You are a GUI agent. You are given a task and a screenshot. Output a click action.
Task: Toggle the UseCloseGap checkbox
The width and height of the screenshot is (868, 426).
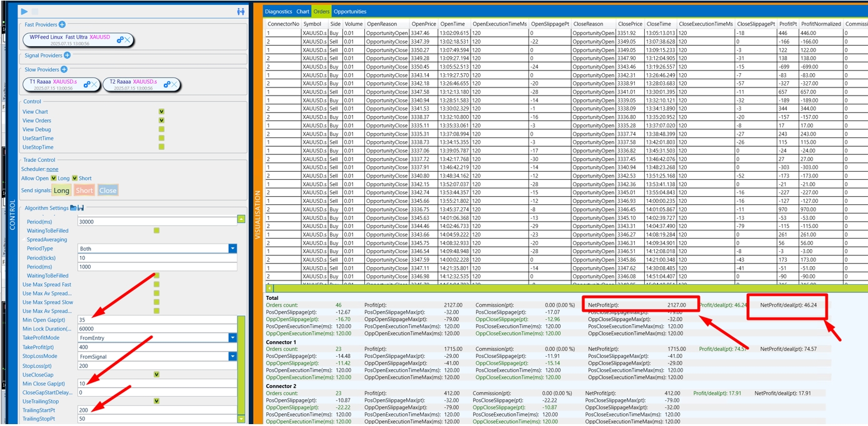[x=156, y=375]
